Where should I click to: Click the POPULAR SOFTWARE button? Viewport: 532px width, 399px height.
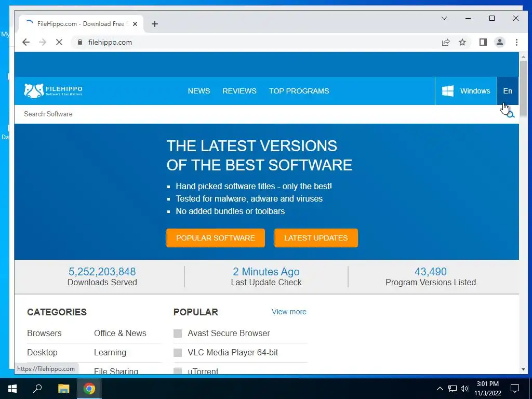(x=216, y=238)
